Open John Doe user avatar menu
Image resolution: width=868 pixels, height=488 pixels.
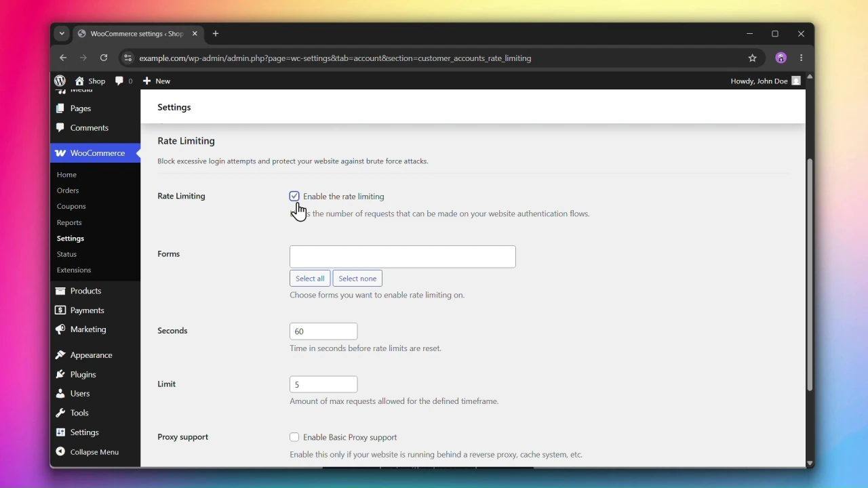point(796,81)
